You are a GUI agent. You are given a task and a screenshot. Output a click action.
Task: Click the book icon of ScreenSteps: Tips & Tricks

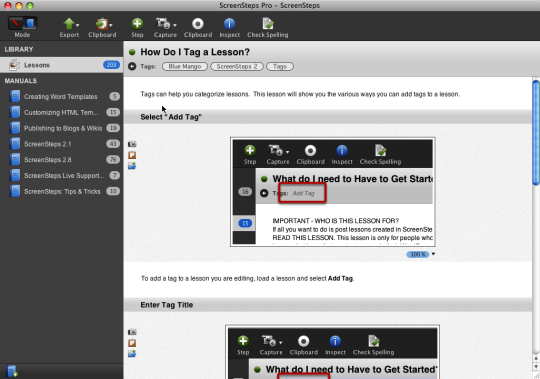pos(15,191)
